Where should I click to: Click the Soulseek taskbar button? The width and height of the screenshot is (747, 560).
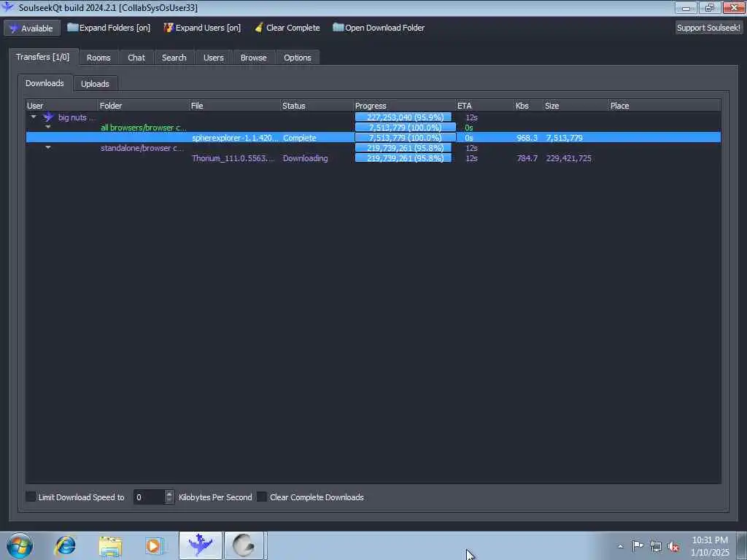tap(201, 545)
